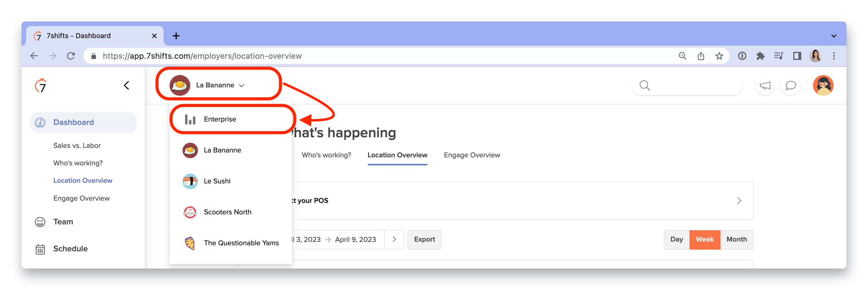The height and width of the screenshot is (290, 868).
Task: Open the messaging chat bubble icon
Action: click(790, 85)
